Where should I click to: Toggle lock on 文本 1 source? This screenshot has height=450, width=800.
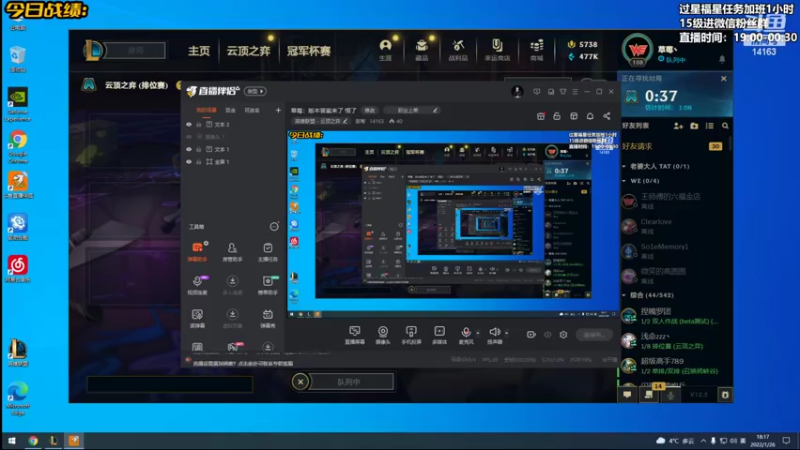[199, 149]
